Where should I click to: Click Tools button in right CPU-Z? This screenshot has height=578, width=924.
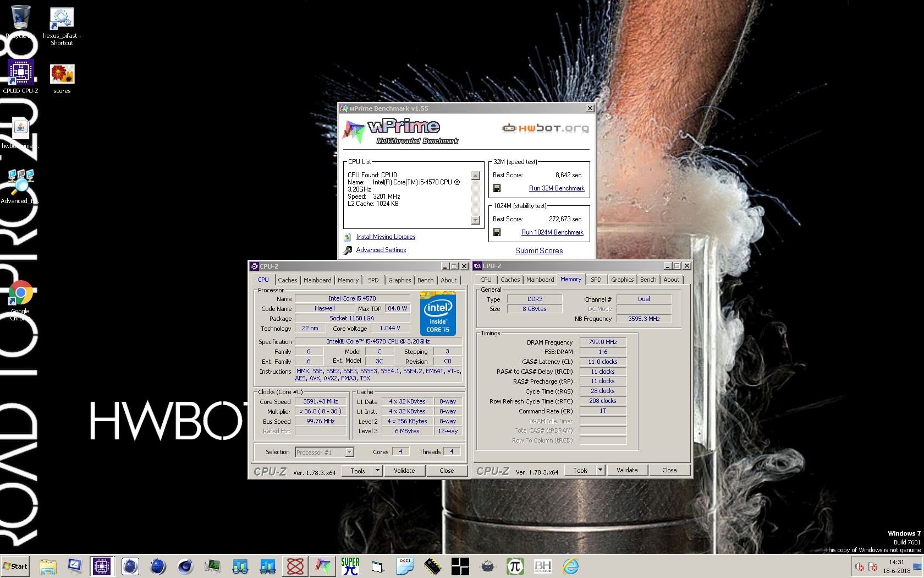click(x=581, y=470)
